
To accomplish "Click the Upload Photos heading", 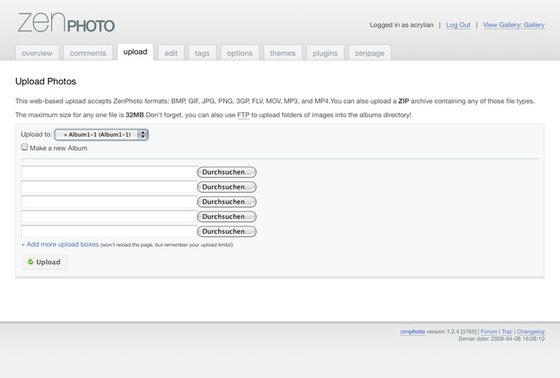I will pos(46,81).
